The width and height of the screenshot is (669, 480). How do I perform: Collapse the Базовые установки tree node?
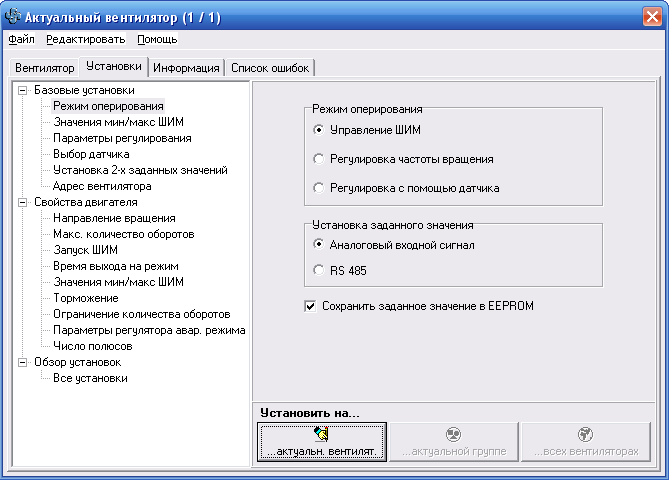tap(22, 90)
